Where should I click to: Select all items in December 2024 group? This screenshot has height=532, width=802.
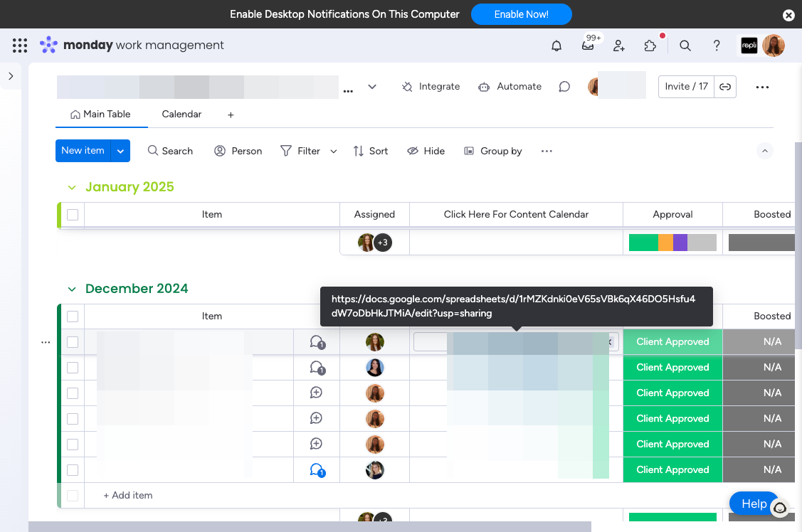click(73, 316)
